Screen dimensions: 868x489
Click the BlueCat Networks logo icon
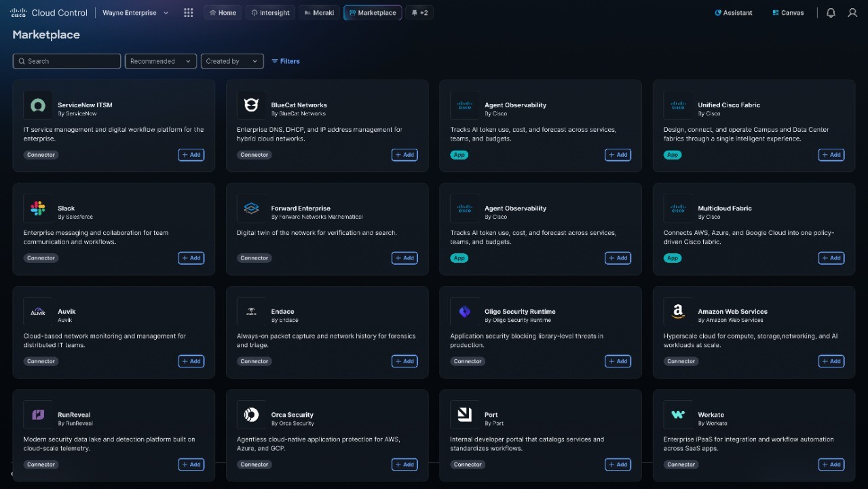coord(251,105)
